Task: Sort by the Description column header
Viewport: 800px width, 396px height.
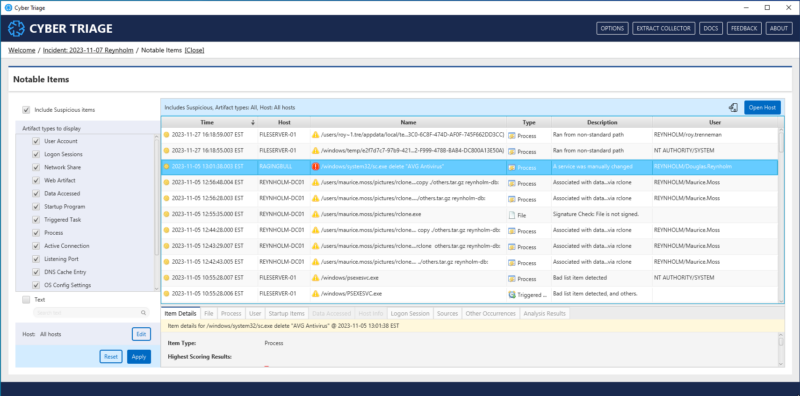Action: (x=602, y=123)
